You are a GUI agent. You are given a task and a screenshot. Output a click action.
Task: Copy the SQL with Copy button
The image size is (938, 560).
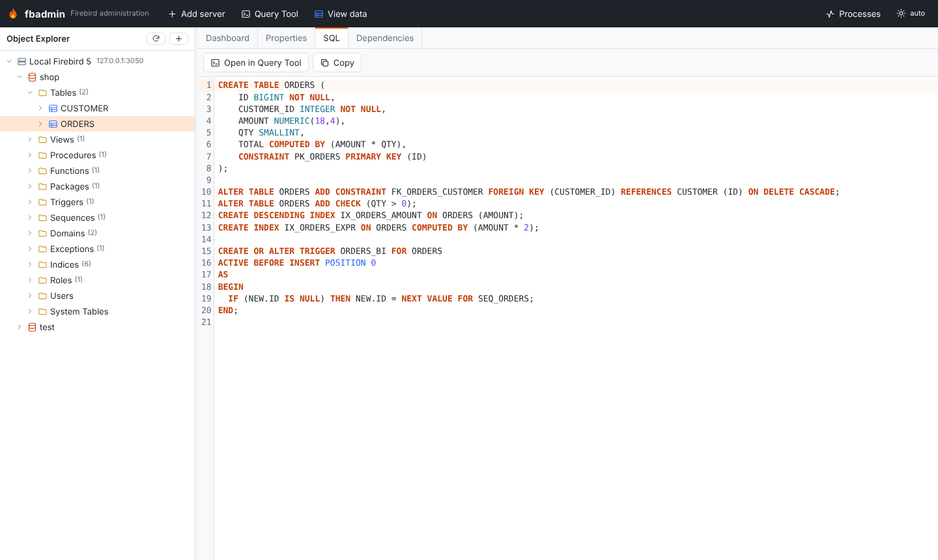[x=337, y=63]
